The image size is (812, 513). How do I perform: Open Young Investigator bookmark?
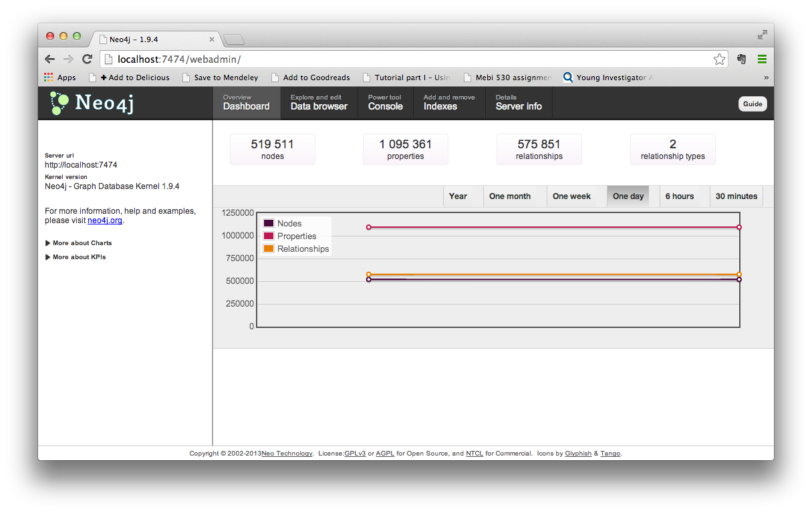point(608,77)
